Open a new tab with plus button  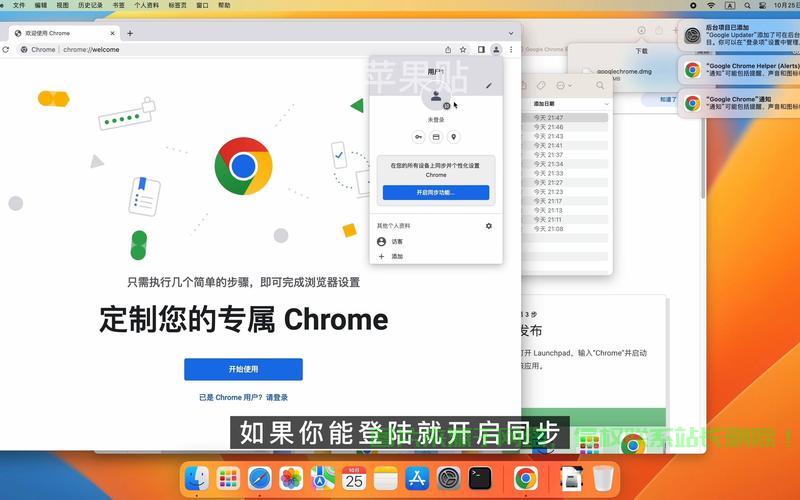point(130,33)
